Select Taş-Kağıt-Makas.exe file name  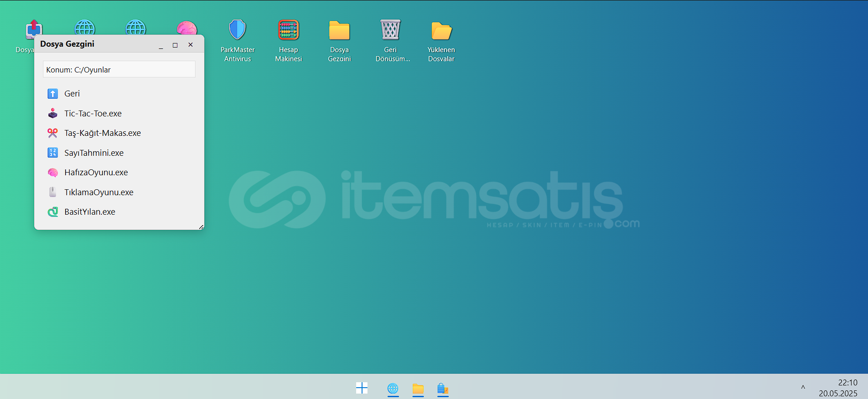click(x=102, y=133)
